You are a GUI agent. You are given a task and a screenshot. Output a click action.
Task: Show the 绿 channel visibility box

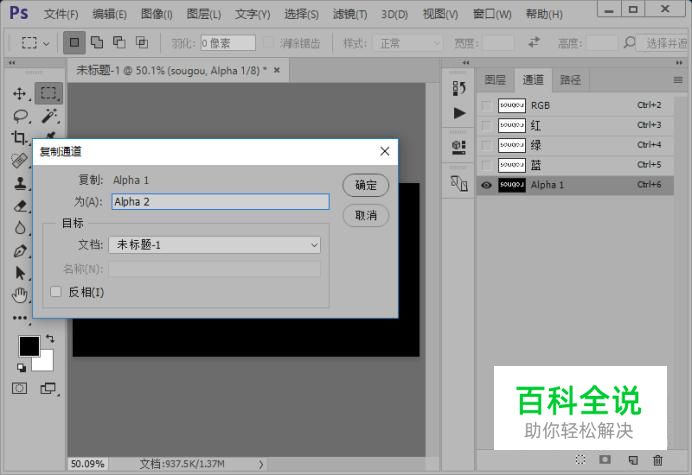click(486, 145)
